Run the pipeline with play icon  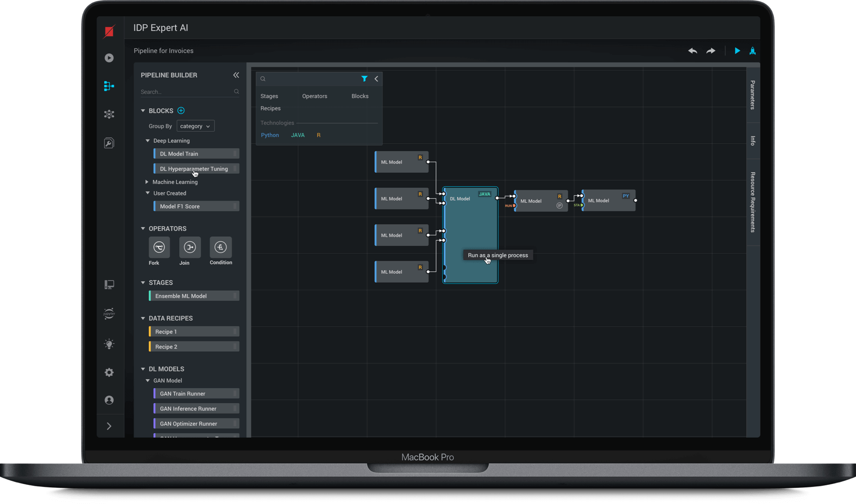point(737,51)
